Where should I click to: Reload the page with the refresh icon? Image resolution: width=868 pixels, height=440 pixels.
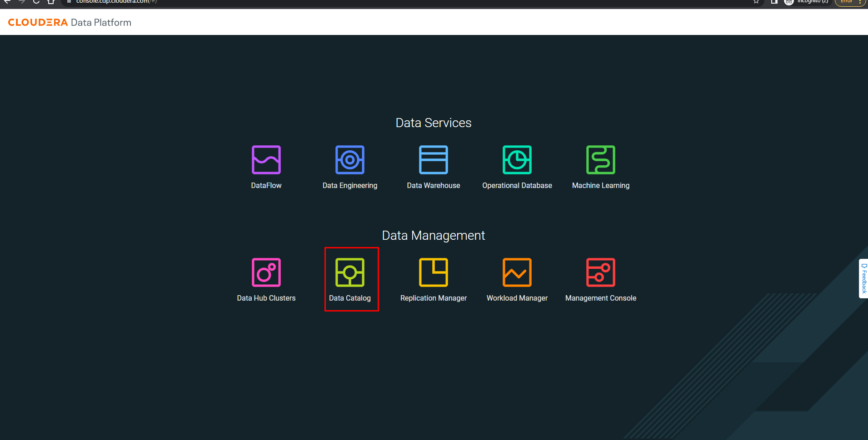point(36,2)
